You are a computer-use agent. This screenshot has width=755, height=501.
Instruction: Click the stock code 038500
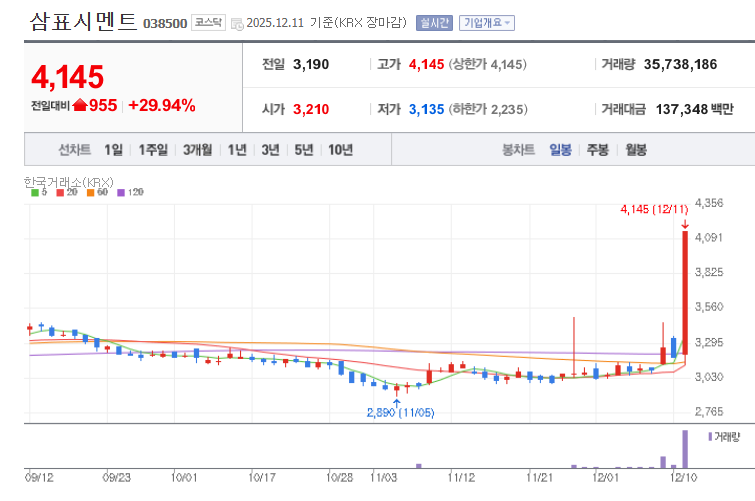coord(165,24)
